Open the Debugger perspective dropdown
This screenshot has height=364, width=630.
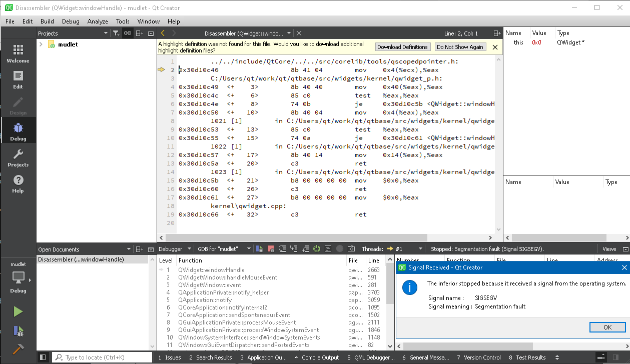[x=175, y=248]
